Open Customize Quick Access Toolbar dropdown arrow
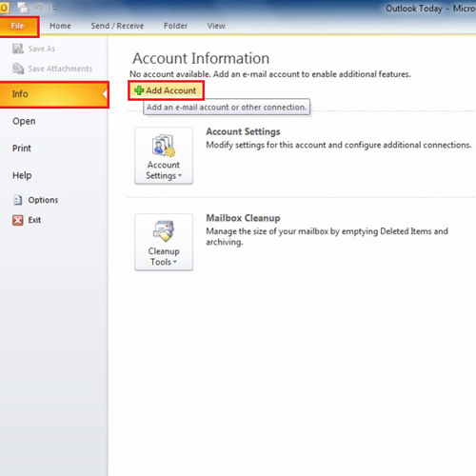This screenshot has width=476, height=476. (x=54, y=9)
